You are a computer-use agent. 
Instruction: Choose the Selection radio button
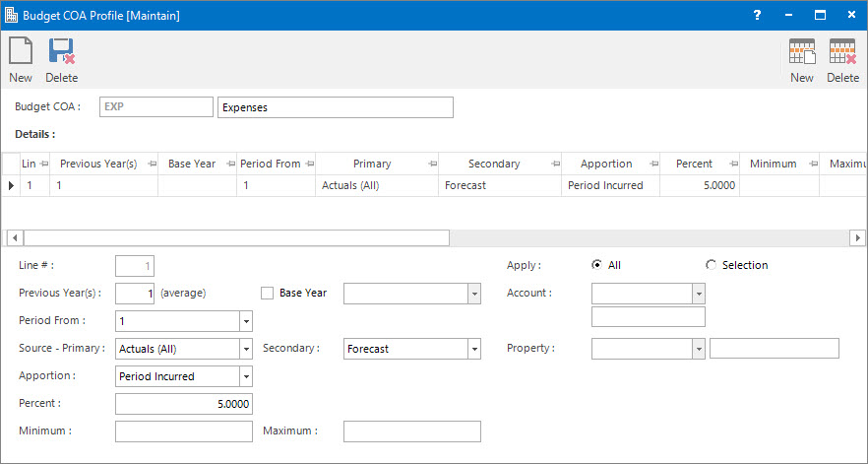tap(711, 265)
